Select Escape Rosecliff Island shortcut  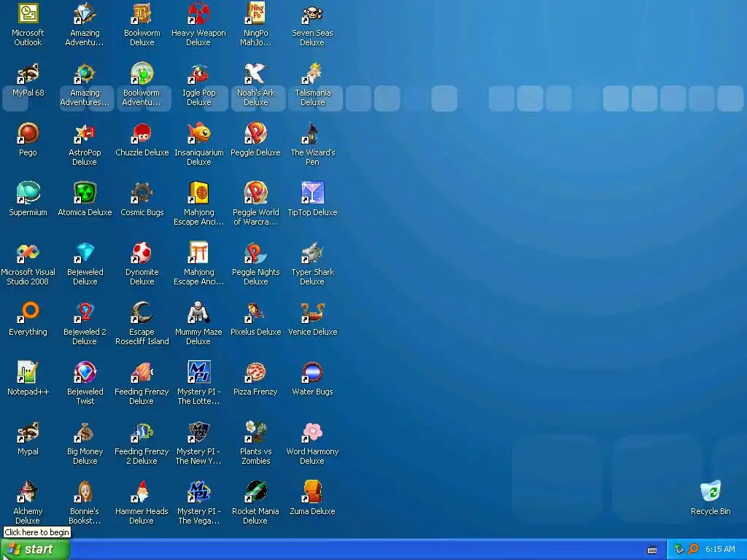tap(142, 312)
